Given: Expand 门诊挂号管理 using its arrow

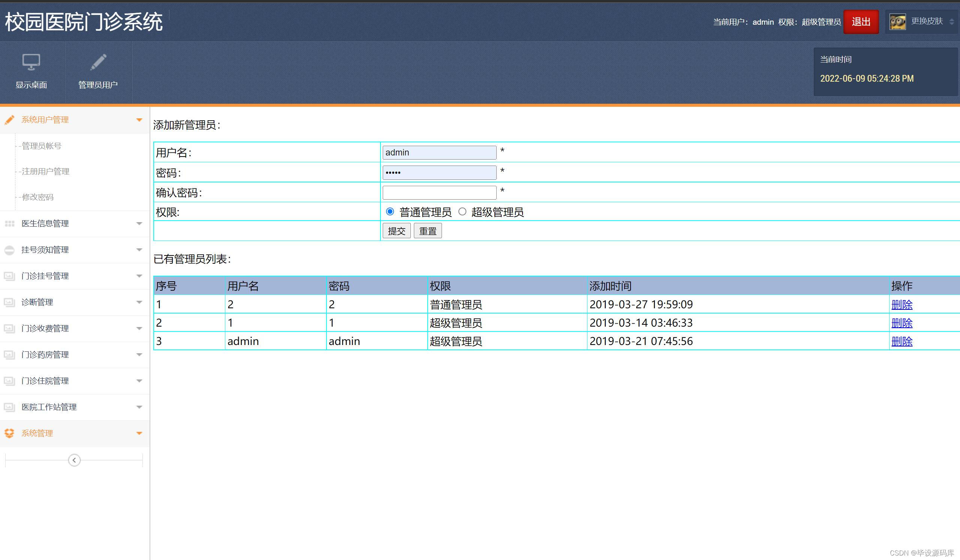Looking at the screenshot, I should click(x=139, y=276).
